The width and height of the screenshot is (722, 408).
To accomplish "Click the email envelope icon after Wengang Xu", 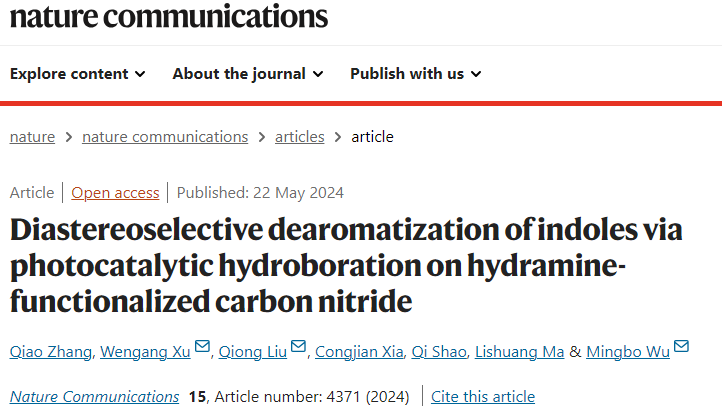I will pos(203,346).
